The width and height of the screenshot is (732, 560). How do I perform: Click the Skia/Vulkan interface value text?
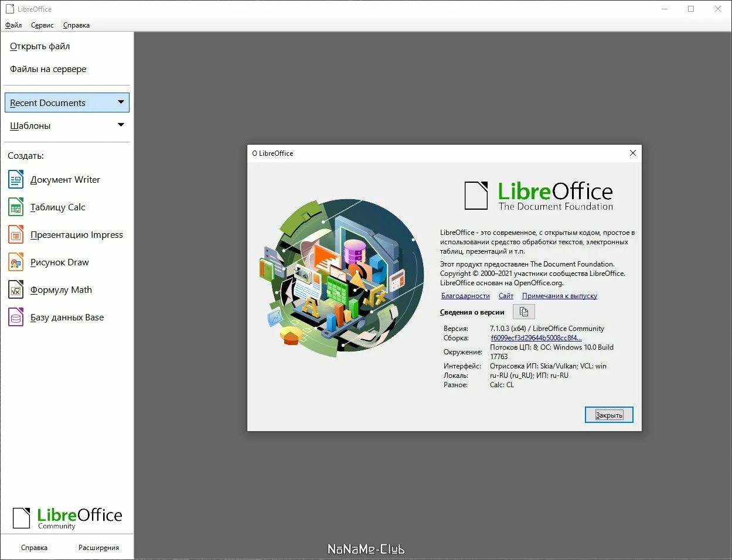[548, 366]
